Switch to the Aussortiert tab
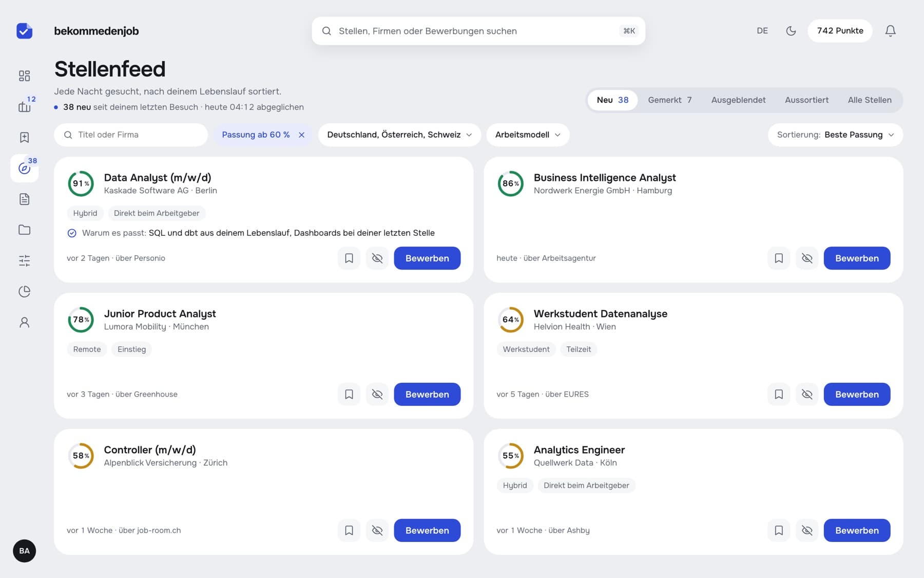This screenshot has height=578, width=924. coord(806,100)
